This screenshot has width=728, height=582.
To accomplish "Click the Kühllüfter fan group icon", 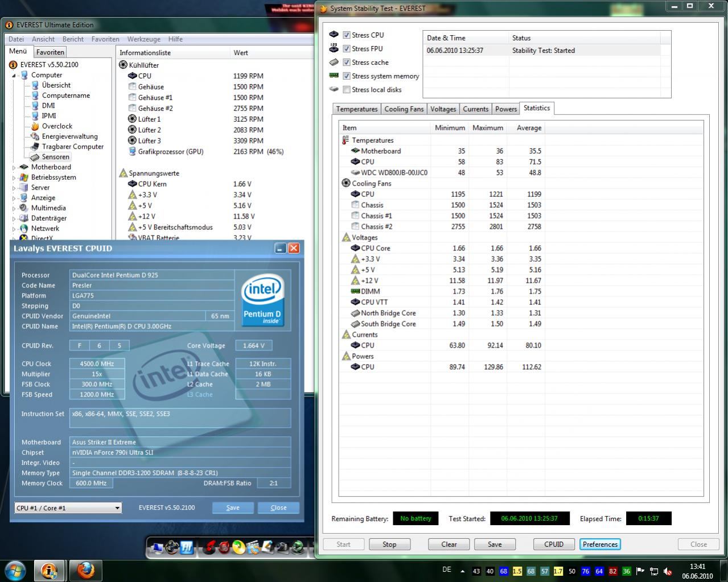I will 123,65.
